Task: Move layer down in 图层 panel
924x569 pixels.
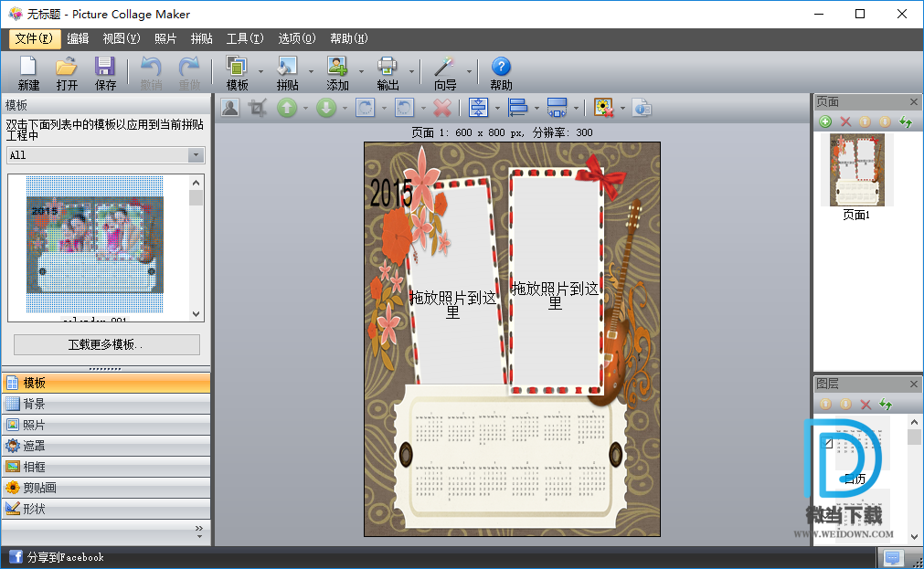Action: [x=845, y=404]
